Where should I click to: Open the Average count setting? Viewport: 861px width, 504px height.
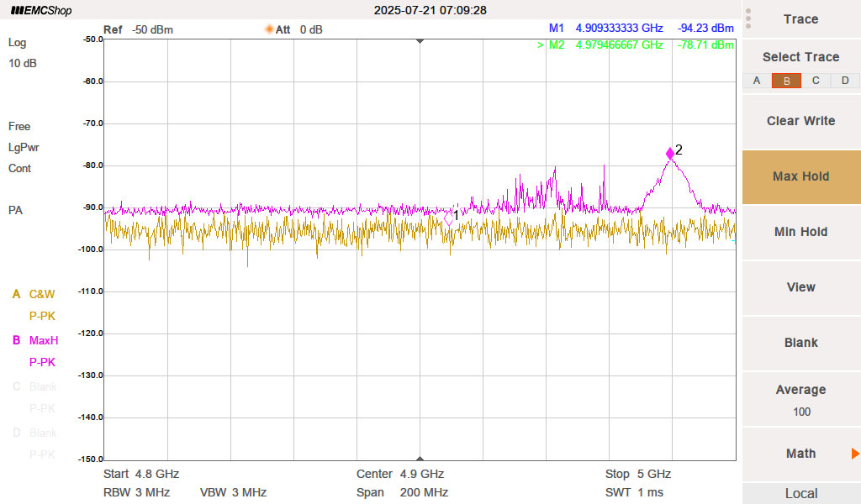point(800,400)
